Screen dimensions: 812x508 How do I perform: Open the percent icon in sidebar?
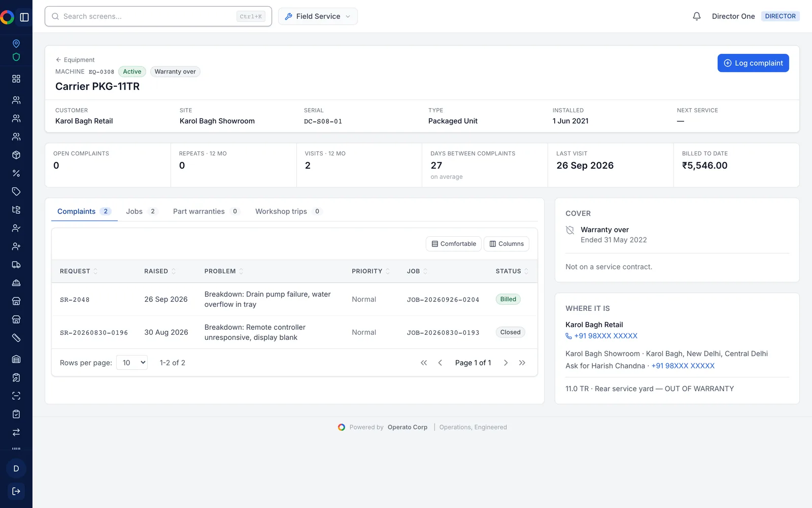pyautogui.click(x=16, y=173)
